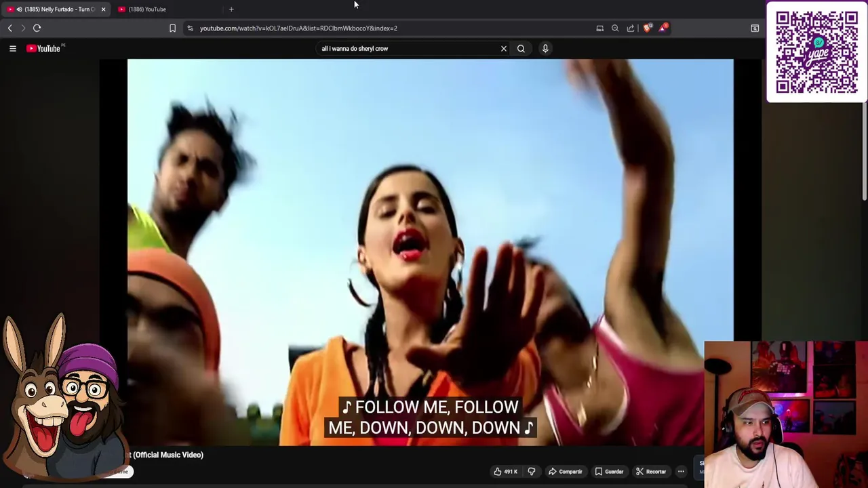The height and width of the screenshot is (488, 868).
Task: Open the zoom magnifier icon in address bar
Action: pos(615,28)
